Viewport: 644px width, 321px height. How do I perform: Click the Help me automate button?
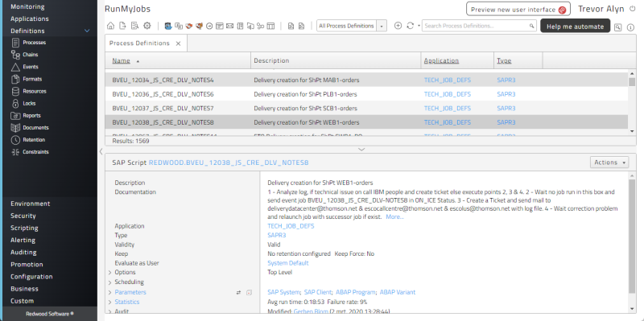pyautogui.click(x=575, y=27)
